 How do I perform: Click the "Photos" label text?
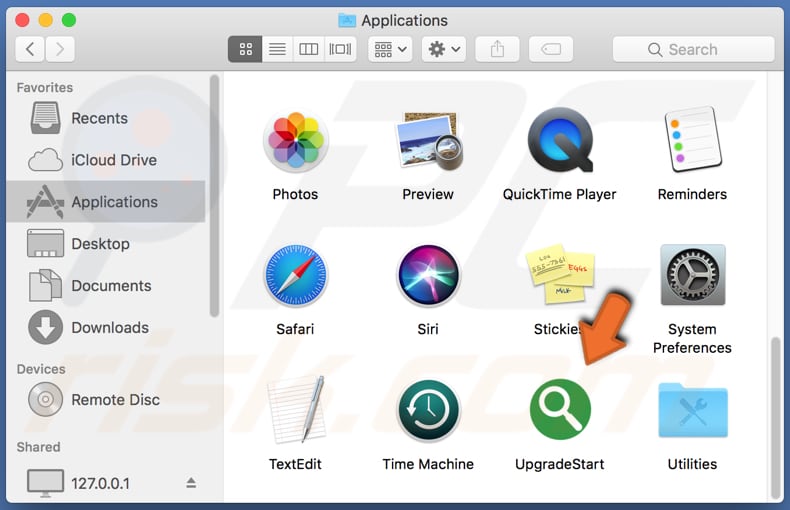pyautogui.click(x=295, y=194)
